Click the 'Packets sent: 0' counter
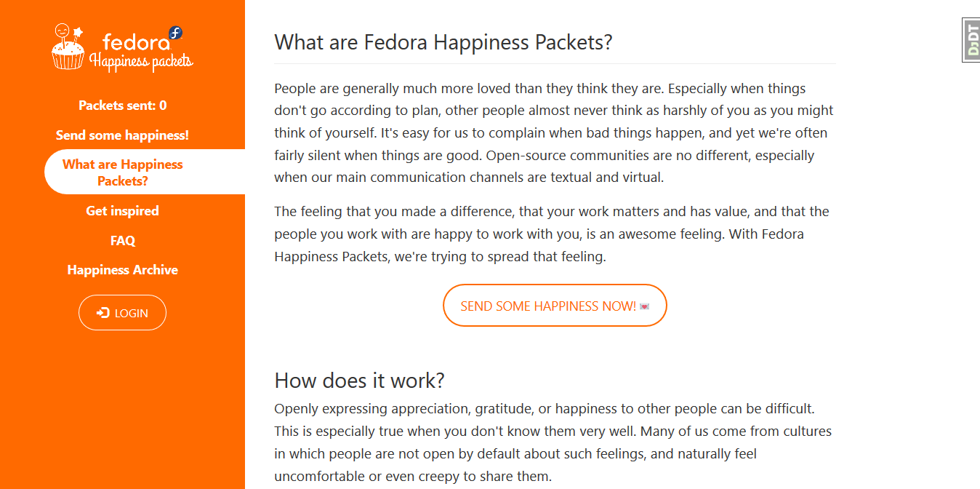 coord(122,106)
